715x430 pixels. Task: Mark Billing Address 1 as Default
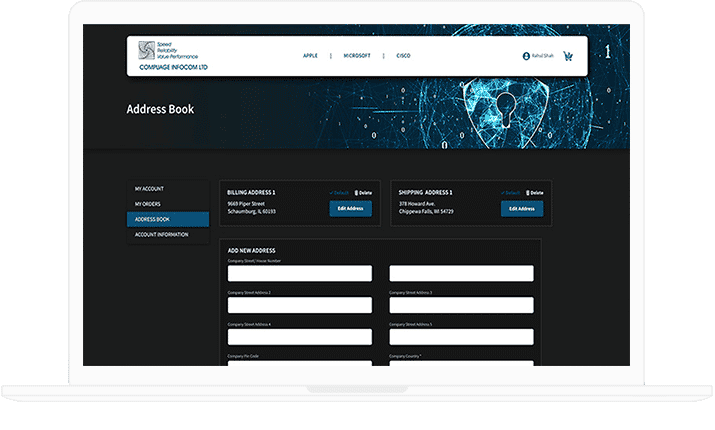340,192
